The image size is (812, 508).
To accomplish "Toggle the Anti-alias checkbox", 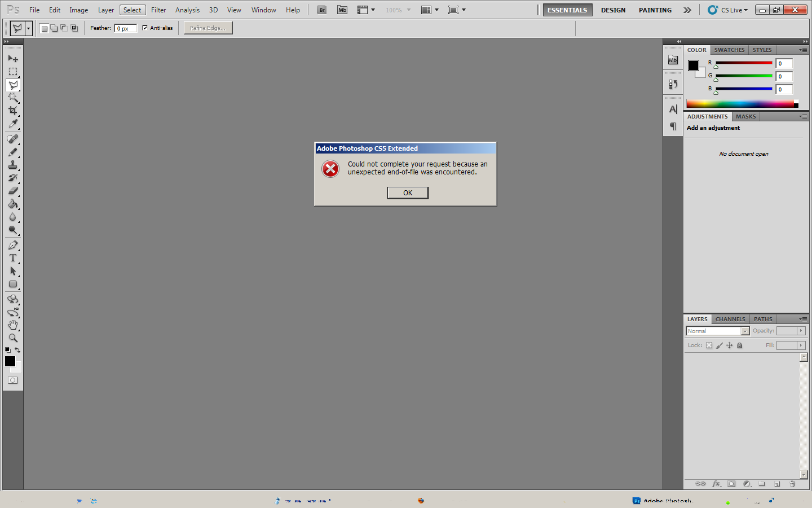I will point(145,28).
